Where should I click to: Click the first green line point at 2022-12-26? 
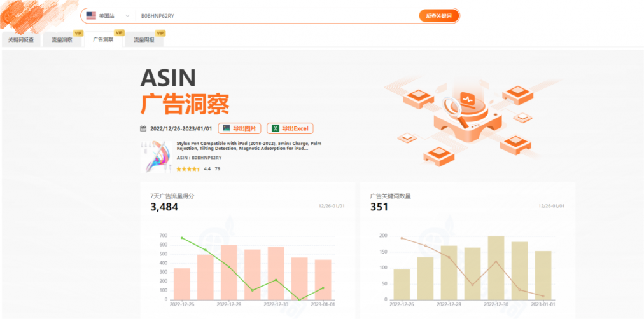pos(182,238)
